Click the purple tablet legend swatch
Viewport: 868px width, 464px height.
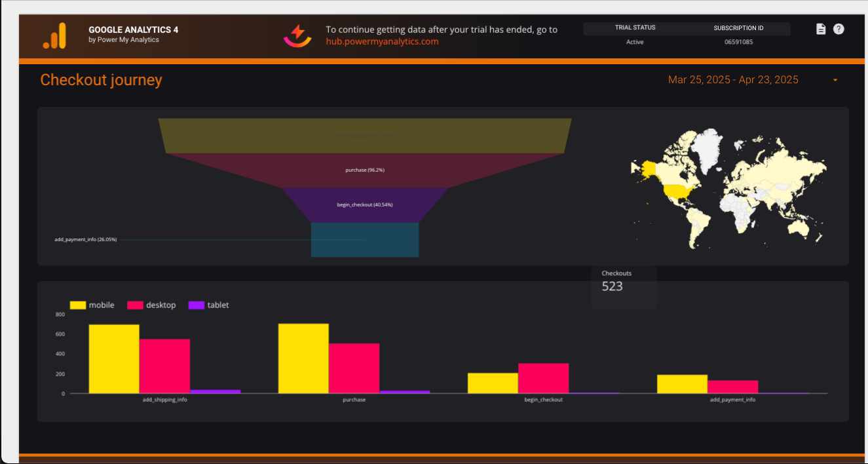[197, 305]
